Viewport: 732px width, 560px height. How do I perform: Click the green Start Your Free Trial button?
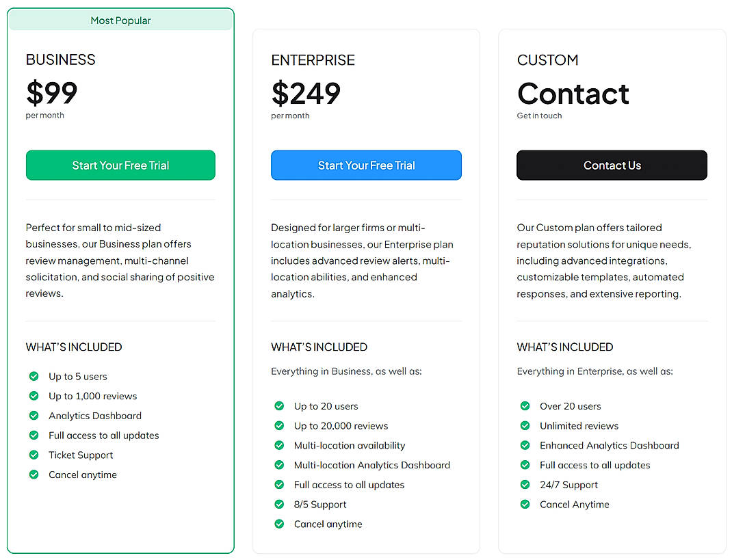[120, 165]
